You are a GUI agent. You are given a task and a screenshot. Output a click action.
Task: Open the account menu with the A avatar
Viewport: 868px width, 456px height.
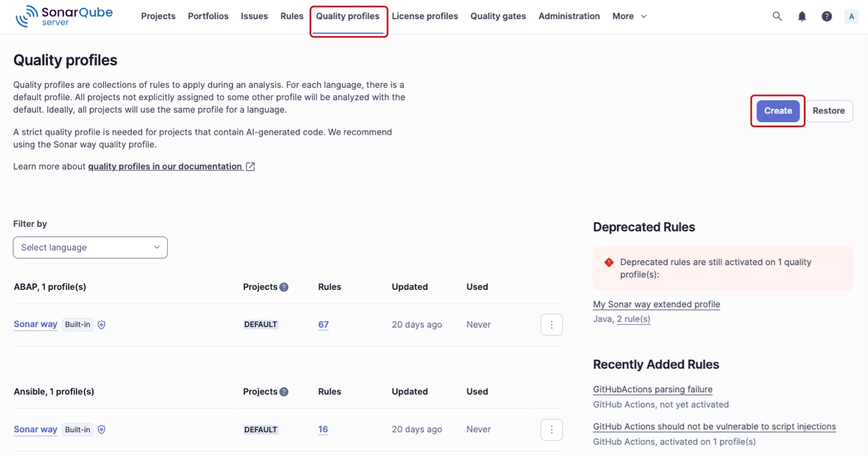click(x=851, y=16)
